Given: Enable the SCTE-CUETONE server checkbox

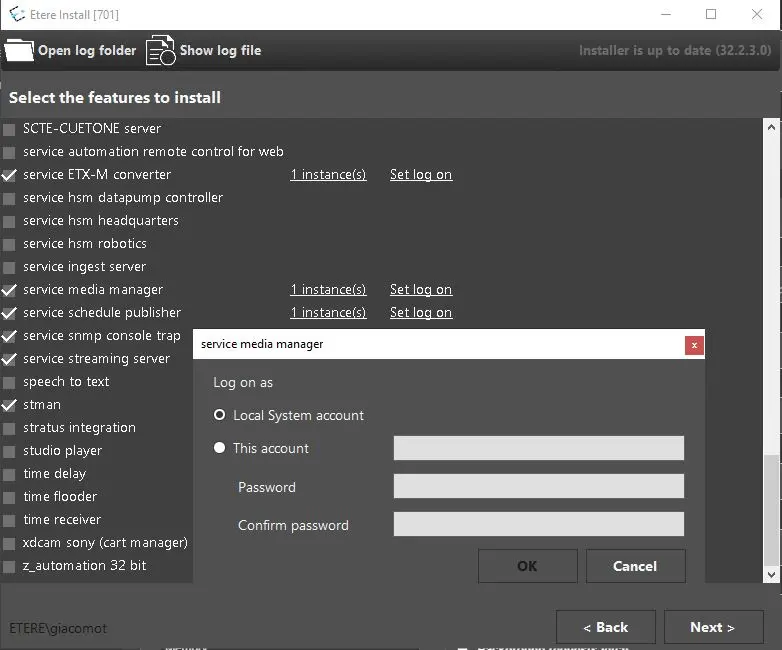Looking at the screenshot, I should click(x=10, y=129).
